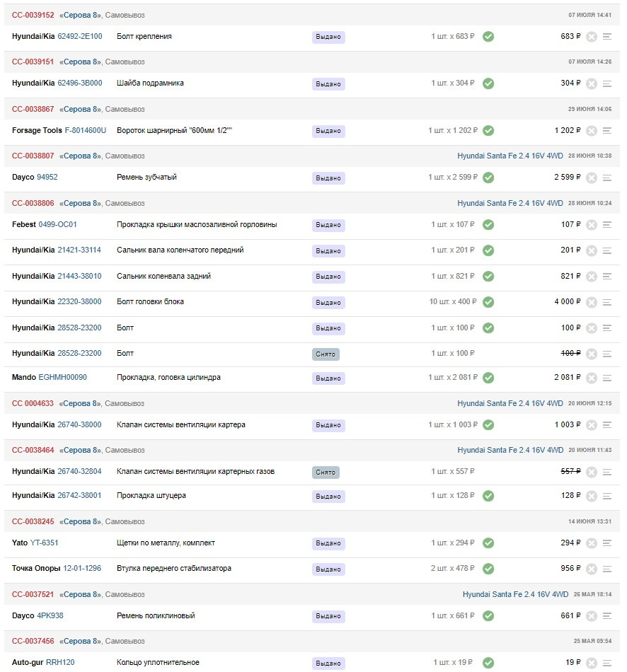Open row menu for the 26740-38000 valve
The height and width of the screenshot is (672, 627).
tap(606, 425)
